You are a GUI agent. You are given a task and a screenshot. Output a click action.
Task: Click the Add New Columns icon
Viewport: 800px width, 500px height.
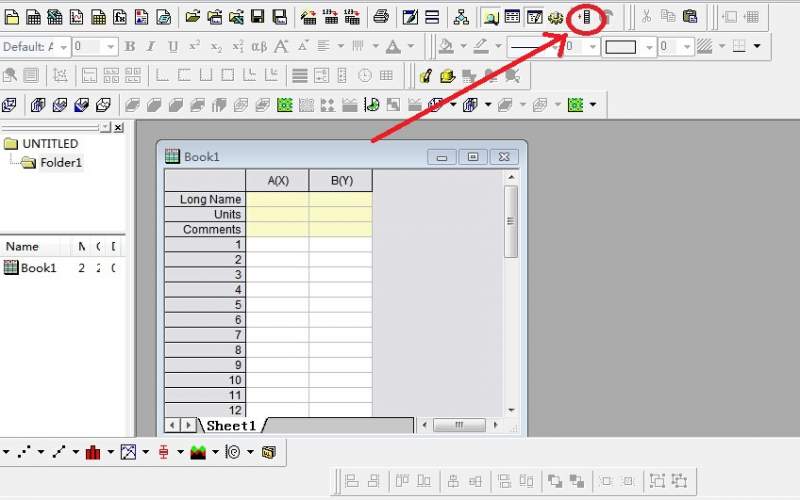[585, 17]
